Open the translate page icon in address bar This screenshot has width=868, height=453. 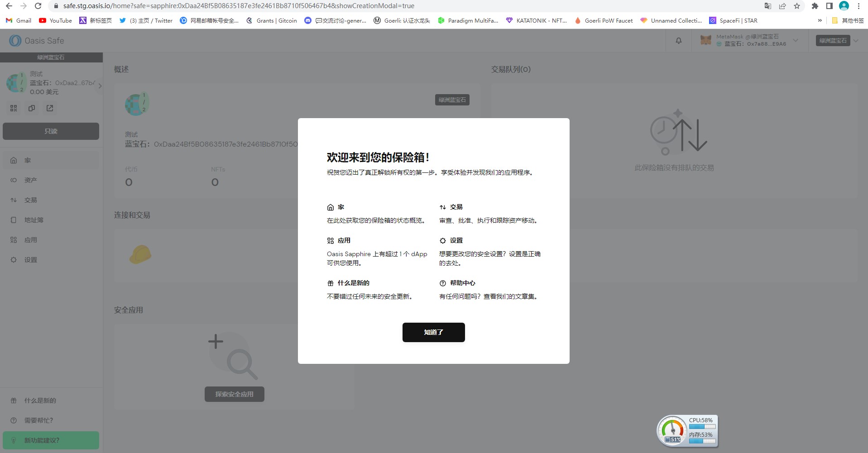coord(767,6)
